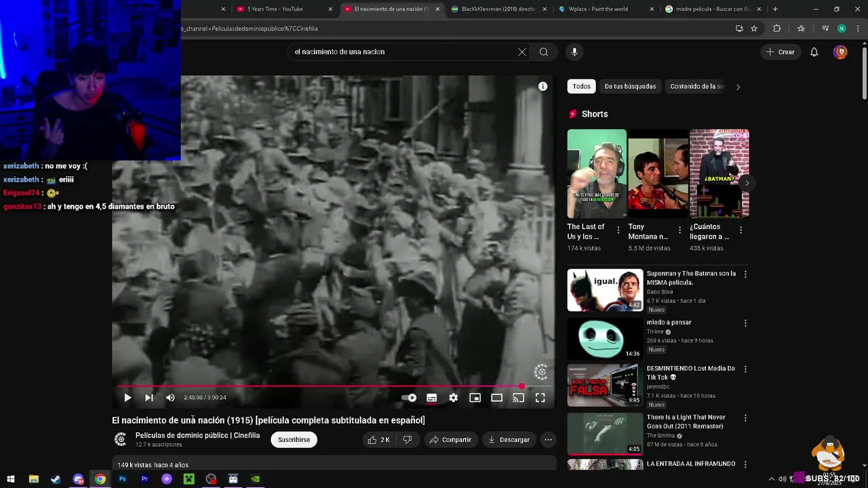868x488 pixels.
Task: Subscribe with the Suscribirse button
Action: coord(294,440)
